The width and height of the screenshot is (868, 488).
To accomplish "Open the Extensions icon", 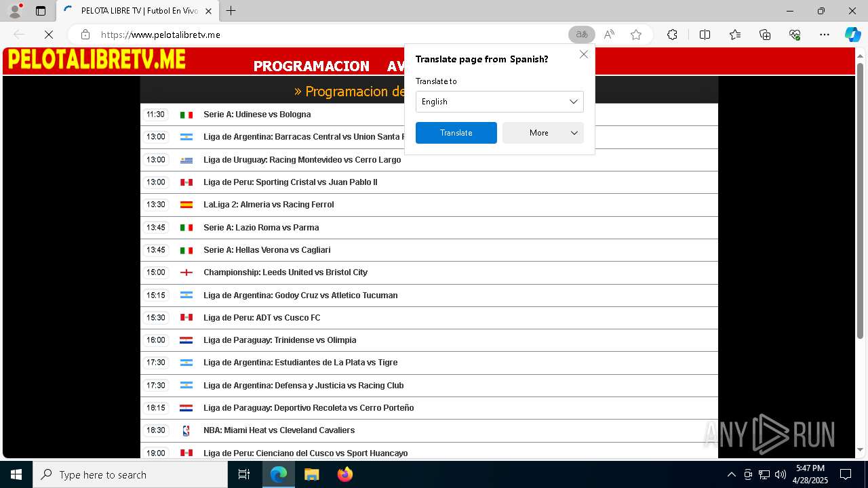I will coord(672,35).
